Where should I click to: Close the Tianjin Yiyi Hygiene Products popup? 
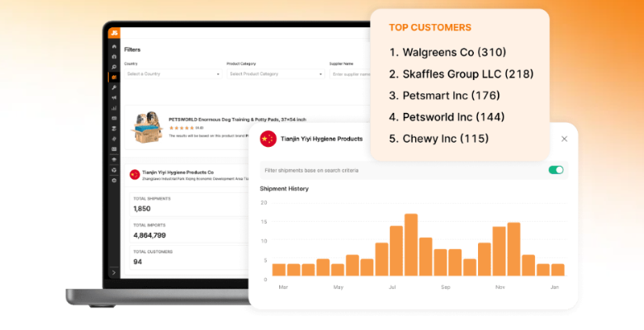click(x=564, y=139)
